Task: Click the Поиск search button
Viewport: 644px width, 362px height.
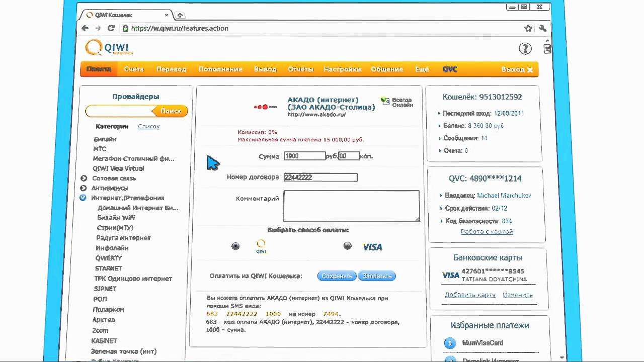Action: point(171,111)
